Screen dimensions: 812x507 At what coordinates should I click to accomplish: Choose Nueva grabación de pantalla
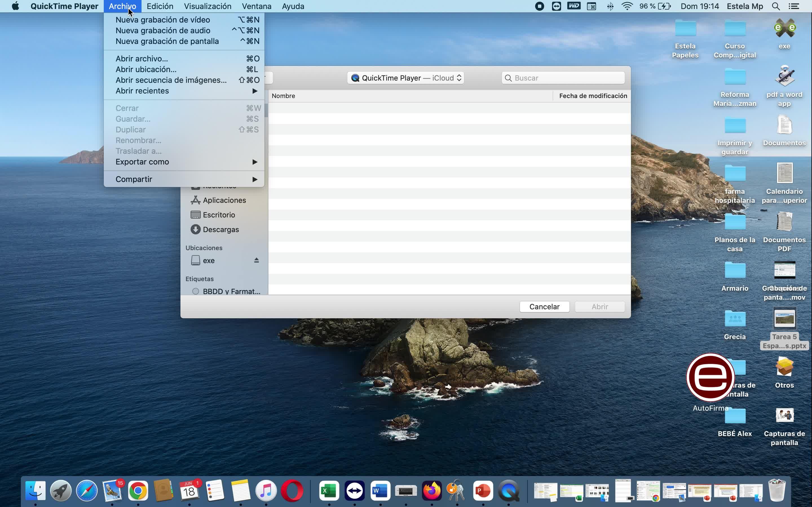tap(167, 41)
